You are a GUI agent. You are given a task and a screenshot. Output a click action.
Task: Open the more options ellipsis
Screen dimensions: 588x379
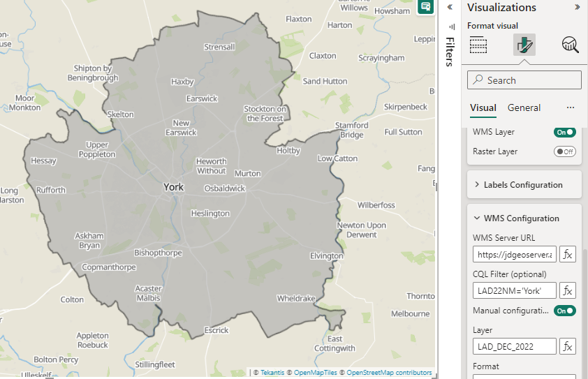(571, 107)
